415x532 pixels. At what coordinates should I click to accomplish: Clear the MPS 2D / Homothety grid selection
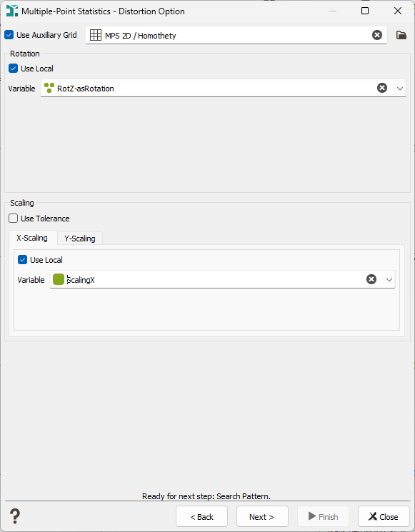point(377,35)
